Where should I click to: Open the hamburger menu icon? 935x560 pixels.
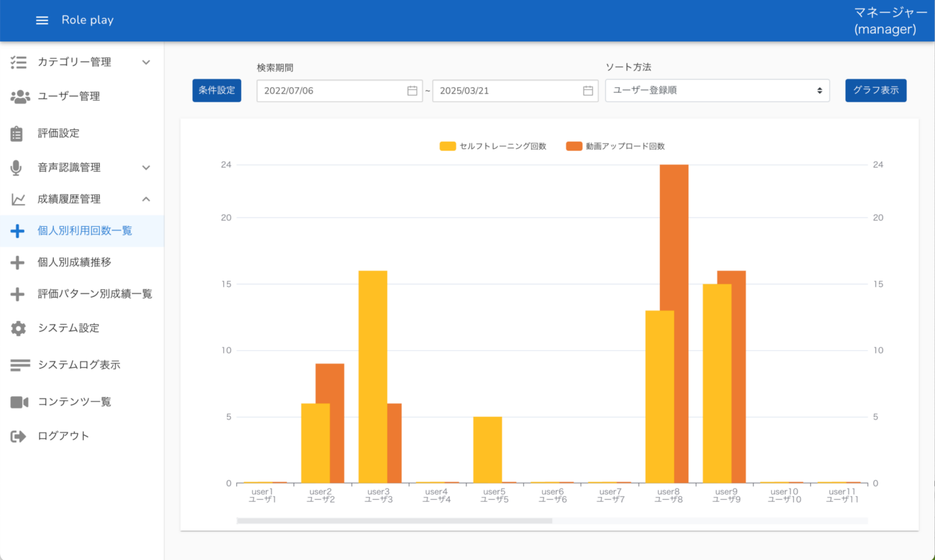pyautogui.click(x=41, y=20)
